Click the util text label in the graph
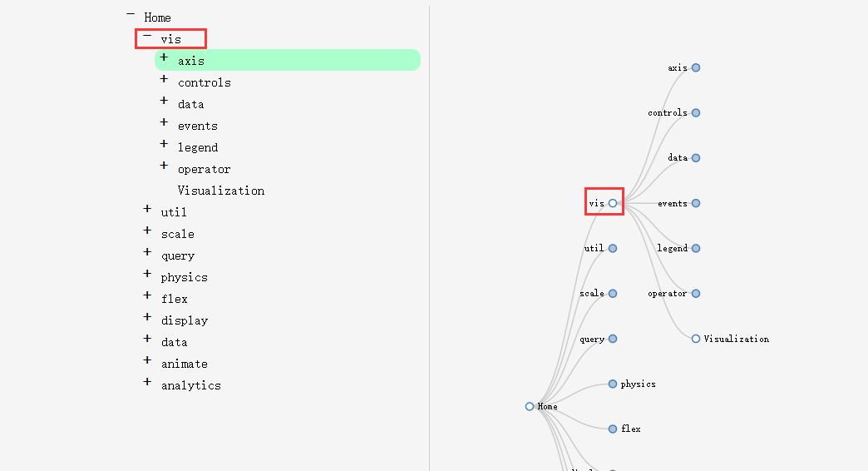868x471 pixels. [x=594, y=248]
